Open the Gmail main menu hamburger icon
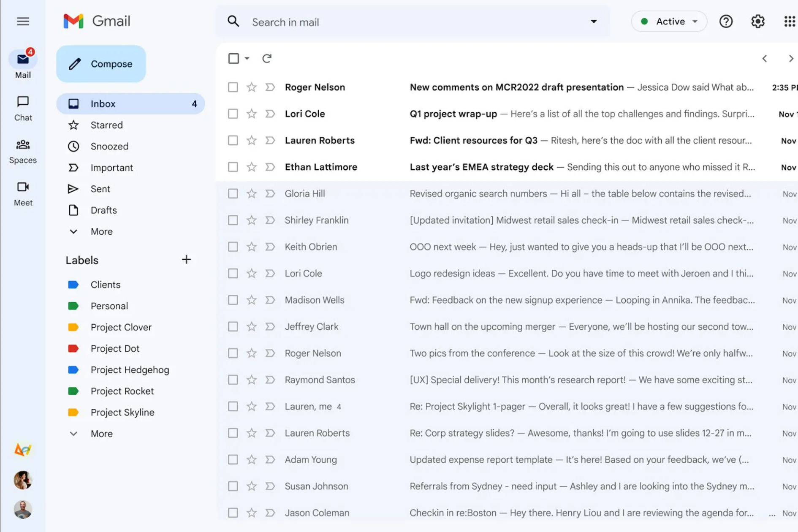This screenshot has width=798, height=532. (x=23, y=21)
